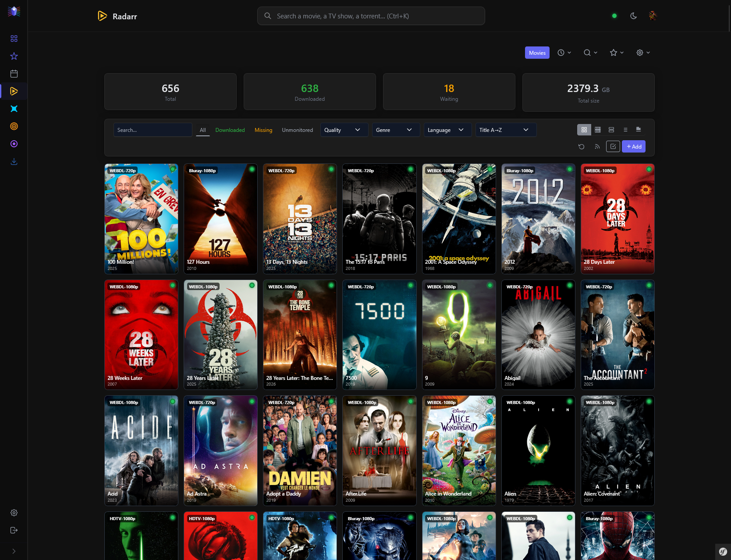Open the blue Prowlarr-style icon in sidebar
The width and height of the screenshot is (731, 560).
click(14, 109)
